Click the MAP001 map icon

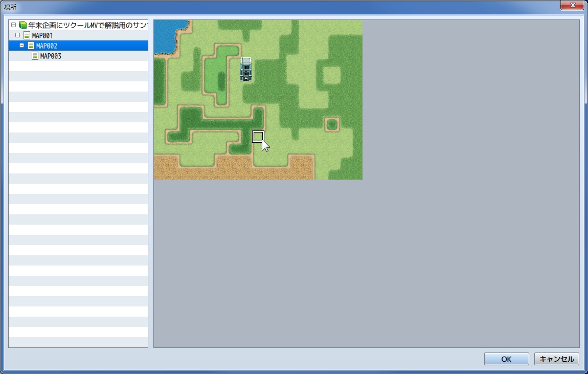coord(27,35)
